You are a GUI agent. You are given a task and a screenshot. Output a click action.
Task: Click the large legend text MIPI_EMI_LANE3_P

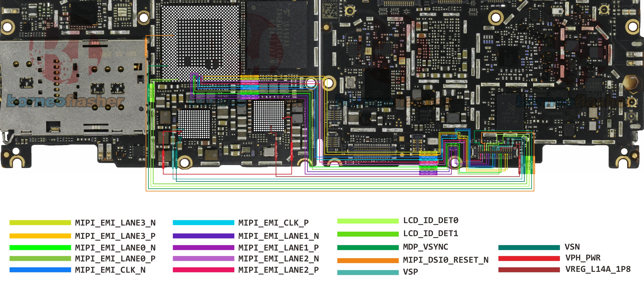[115, 236]
